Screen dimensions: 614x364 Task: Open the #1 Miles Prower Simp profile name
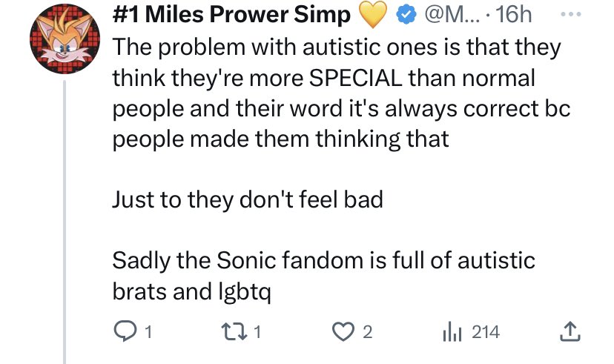(x=231, y=15)
